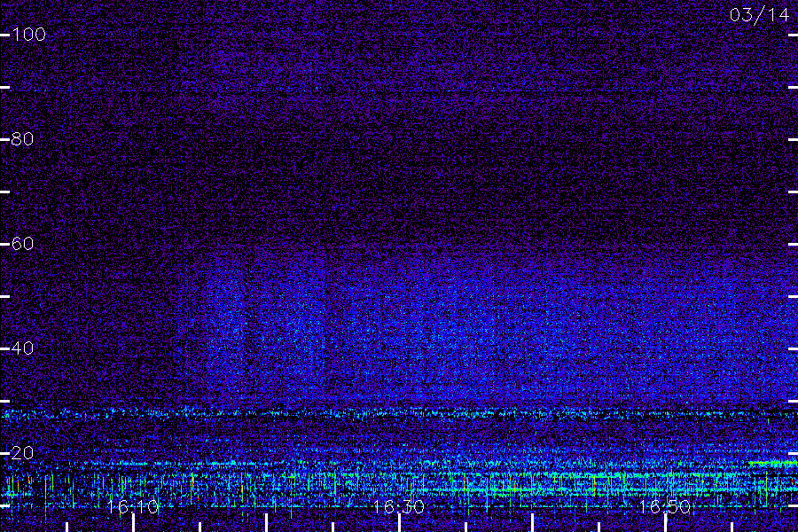
Task: Click the 40 frequency axis label
Action: coord(22,348)
